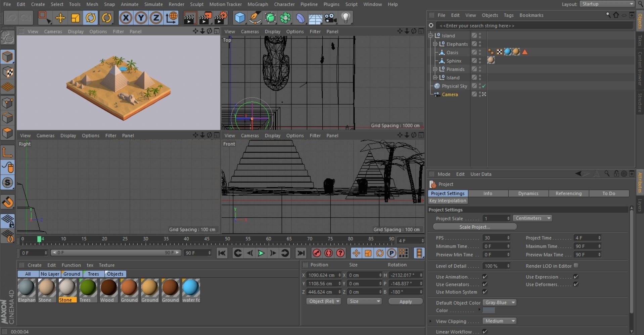
Task: Toggle Physical Sky enable checkmark
Action: 484,86
